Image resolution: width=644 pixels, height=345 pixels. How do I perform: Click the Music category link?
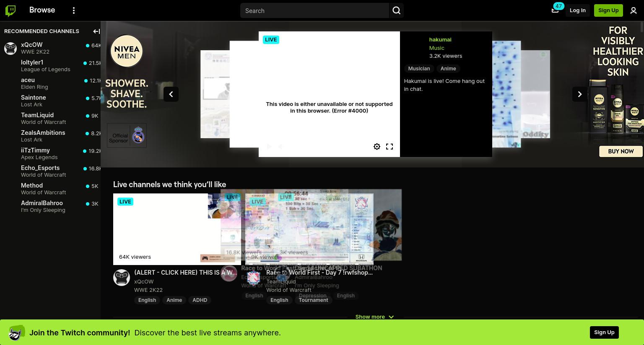tap(436, 48)
